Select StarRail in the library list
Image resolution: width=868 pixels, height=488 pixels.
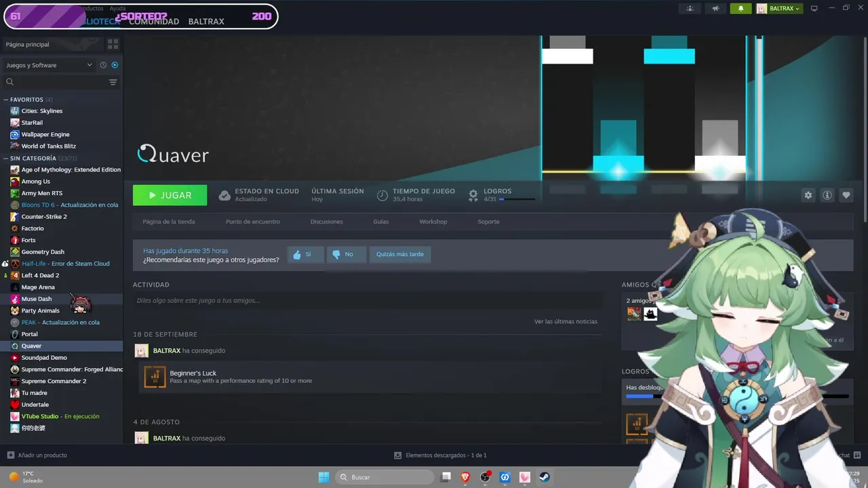(x=32, y=123)
